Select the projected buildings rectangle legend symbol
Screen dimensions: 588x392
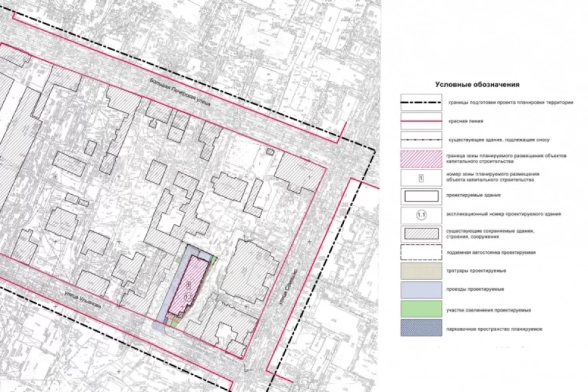click(420, 196)
